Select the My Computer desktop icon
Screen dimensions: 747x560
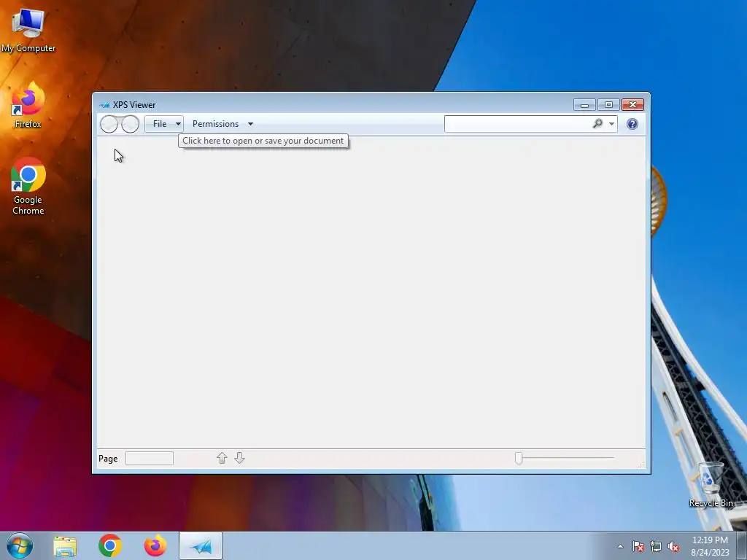28,31
